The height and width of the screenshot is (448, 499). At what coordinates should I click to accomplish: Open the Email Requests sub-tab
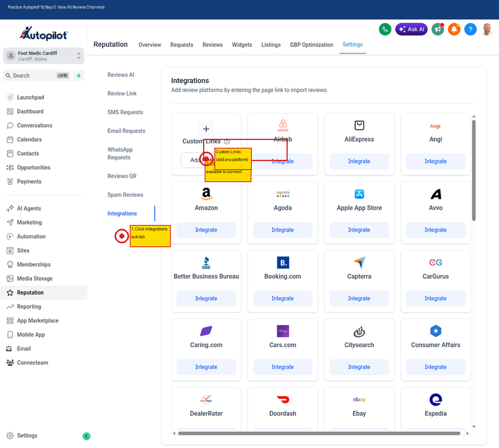coord(126,131)
